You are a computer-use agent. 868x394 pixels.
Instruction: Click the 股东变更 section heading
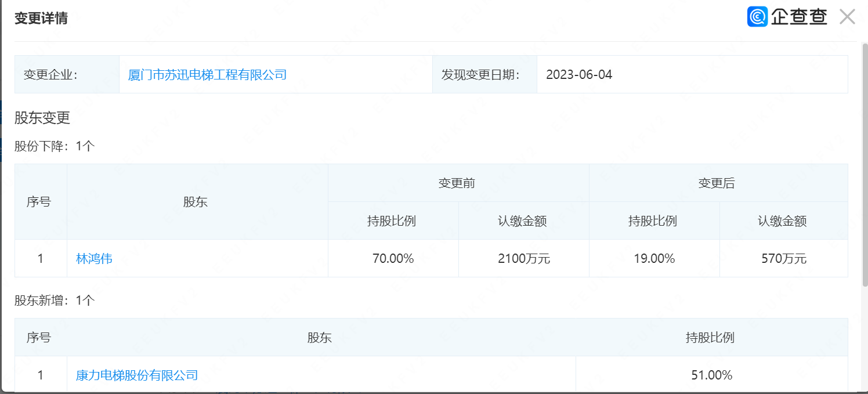[x=42, y=118]
